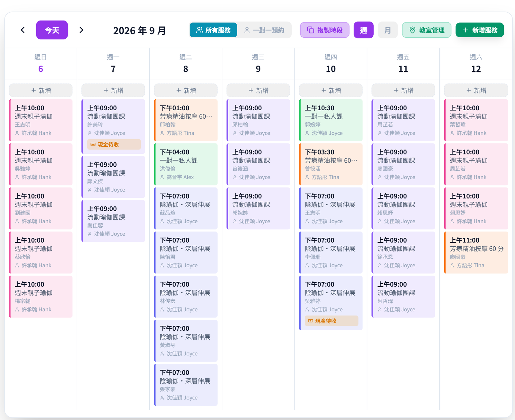Open the 陰瑜伽 session for 李佩珊
The height and width of the screenshot is (420, 515).
(331, 252)
